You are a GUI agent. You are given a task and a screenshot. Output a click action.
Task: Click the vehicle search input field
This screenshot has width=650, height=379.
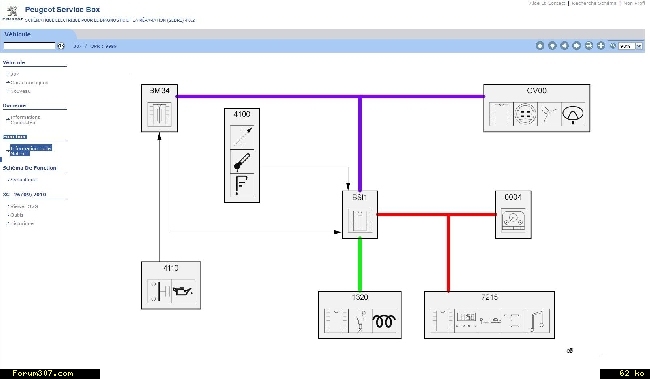pos(29,46)
